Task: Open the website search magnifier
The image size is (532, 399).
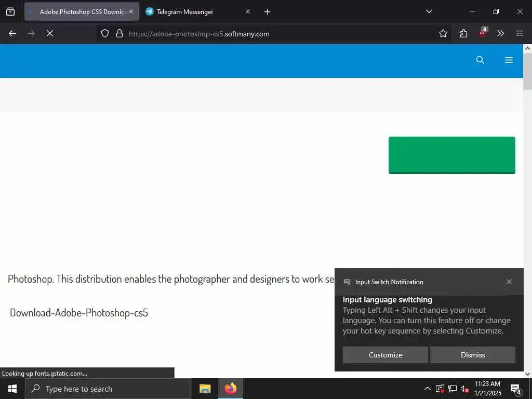Action: point(480,60)
